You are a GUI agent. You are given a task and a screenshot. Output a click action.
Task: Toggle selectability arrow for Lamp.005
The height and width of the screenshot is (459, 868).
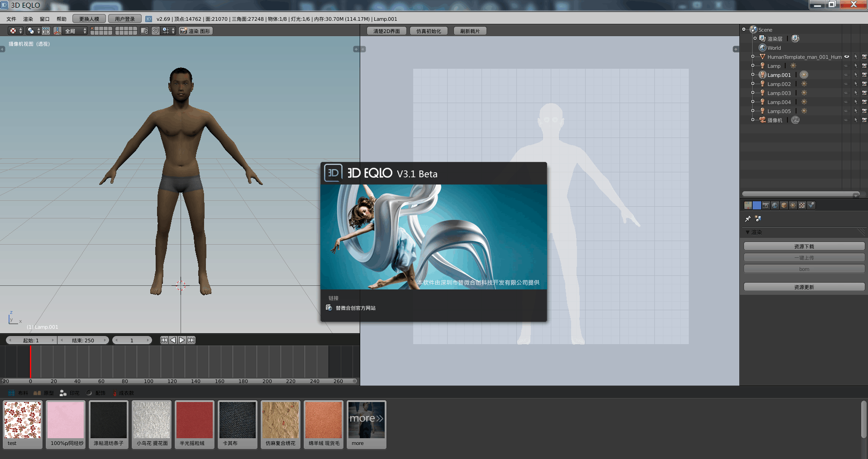855,111
